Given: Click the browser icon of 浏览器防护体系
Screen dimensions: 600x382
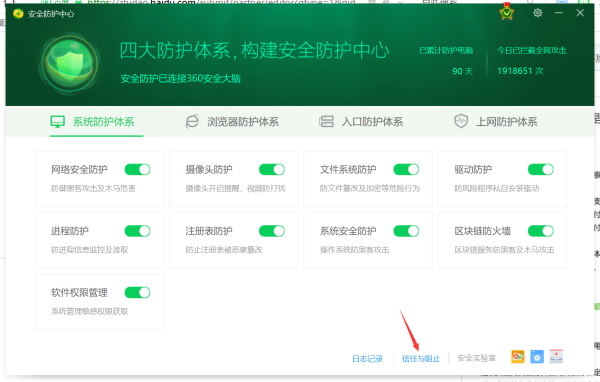Looking at the screenshot, I should (192, 122).
